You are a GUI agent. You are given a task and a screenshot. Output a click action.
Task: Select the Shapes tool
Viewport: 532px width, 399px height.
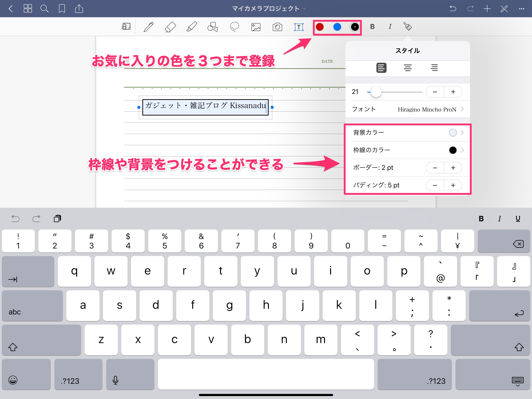[x=213, y=27]
